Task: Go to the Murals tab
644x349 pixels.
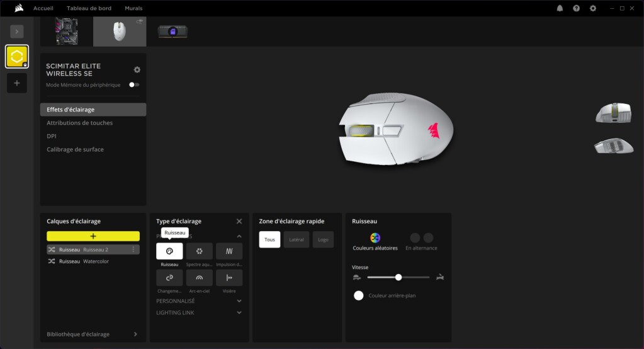Action: (133, 8)
